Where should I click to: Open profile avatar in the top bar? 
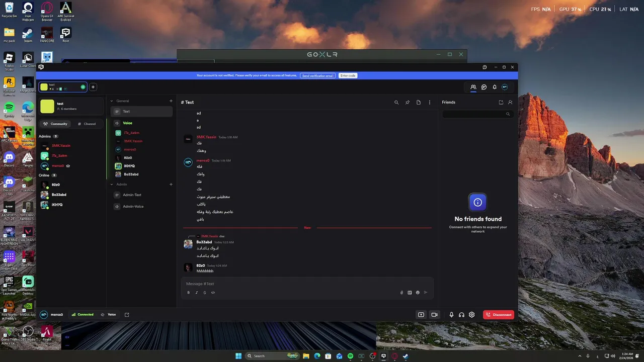click(x=505, y=87)
